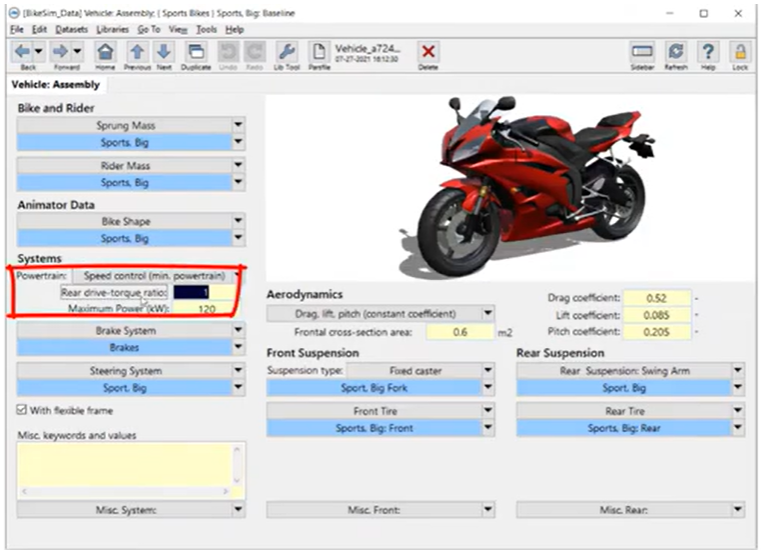Open Help question mark icon

[708, 51]
